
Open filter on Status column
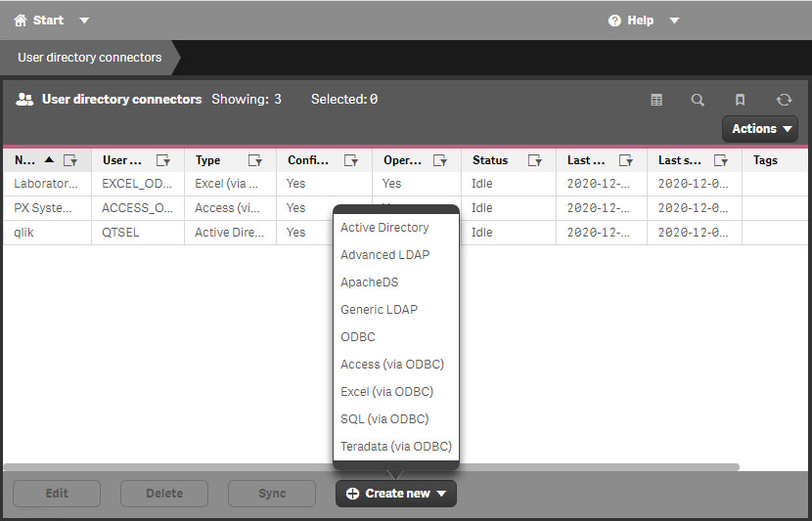(x=534, y=160)
